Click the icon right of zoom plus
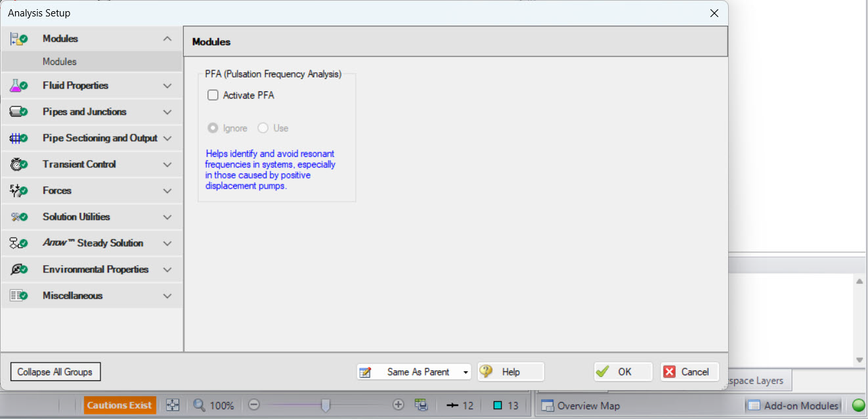Image resolution: width=868 pixels, height=419 pixels. pos(422,405)
